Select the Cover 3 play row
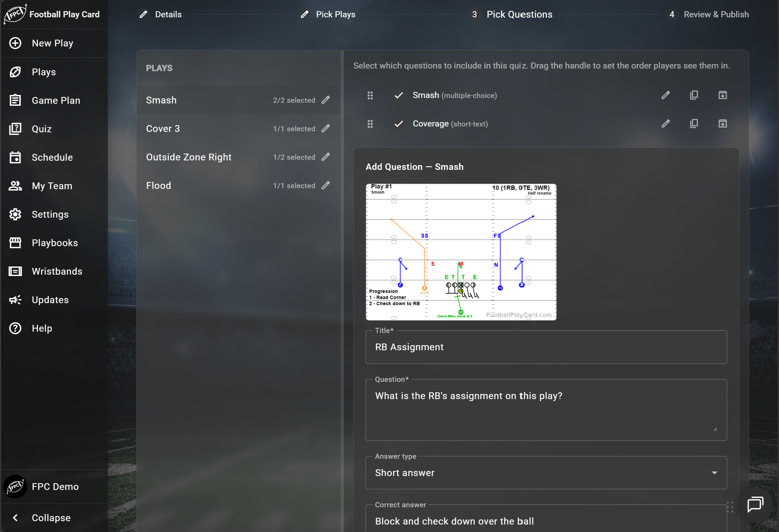 (x=238, y=129)
